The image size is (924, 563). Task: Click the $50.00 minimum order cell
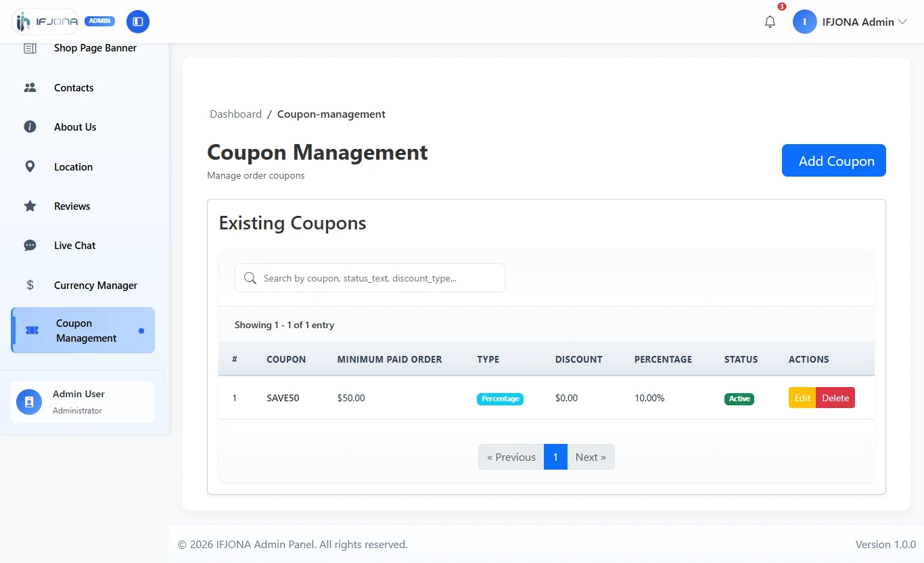point(351,398)
